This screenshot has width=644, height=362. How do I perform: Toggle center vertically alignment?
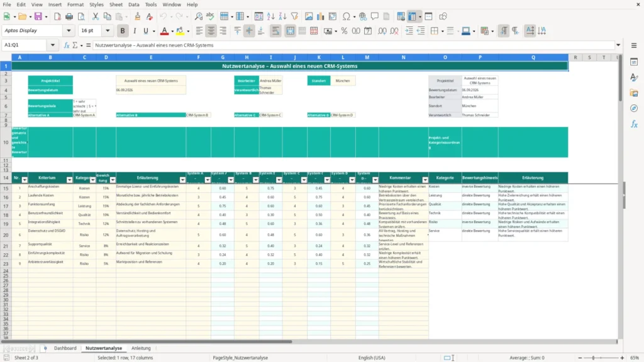pos(249,31)
